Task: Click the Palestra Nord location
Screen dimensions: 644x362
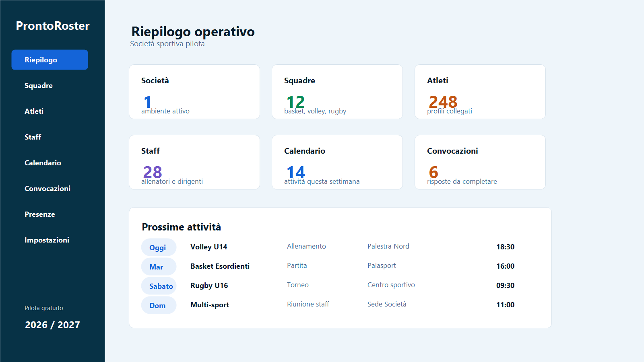Action: pyautogui.click(x=388, y=246)
